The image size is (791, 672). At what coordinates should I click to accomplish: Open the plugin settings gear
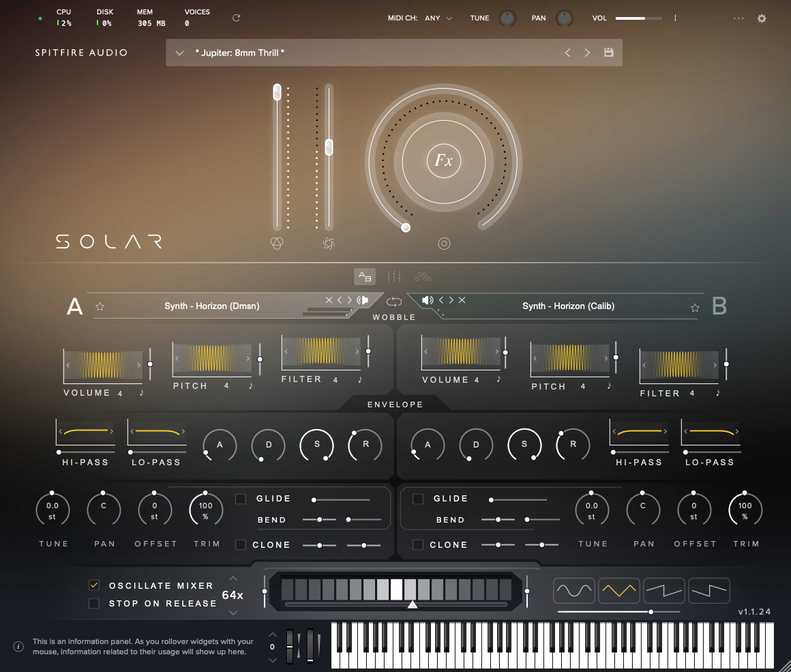pyautogui.click(x=762, y=18)
